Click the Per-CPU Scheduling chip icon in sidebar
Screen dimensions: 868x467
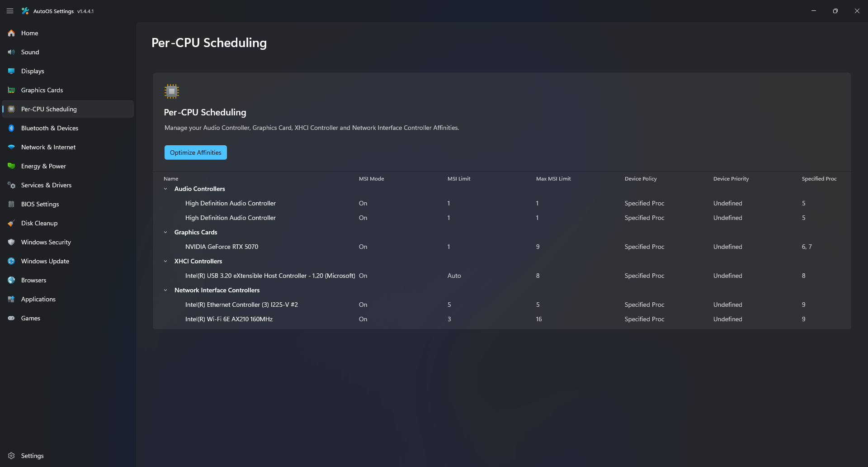tap(11, 109)
